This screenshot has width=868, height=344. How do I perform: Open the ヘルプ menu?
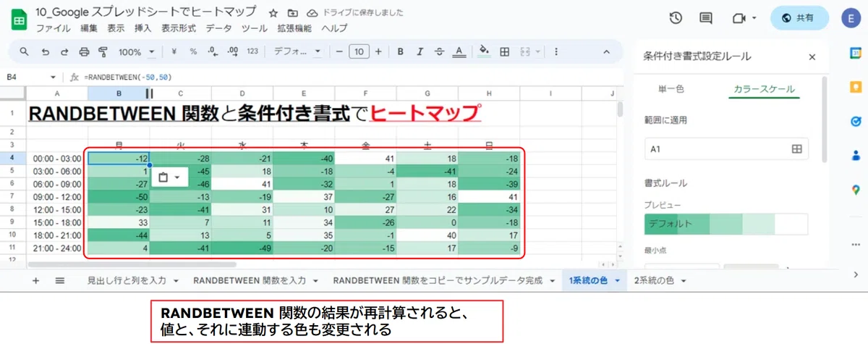point(334,28)
